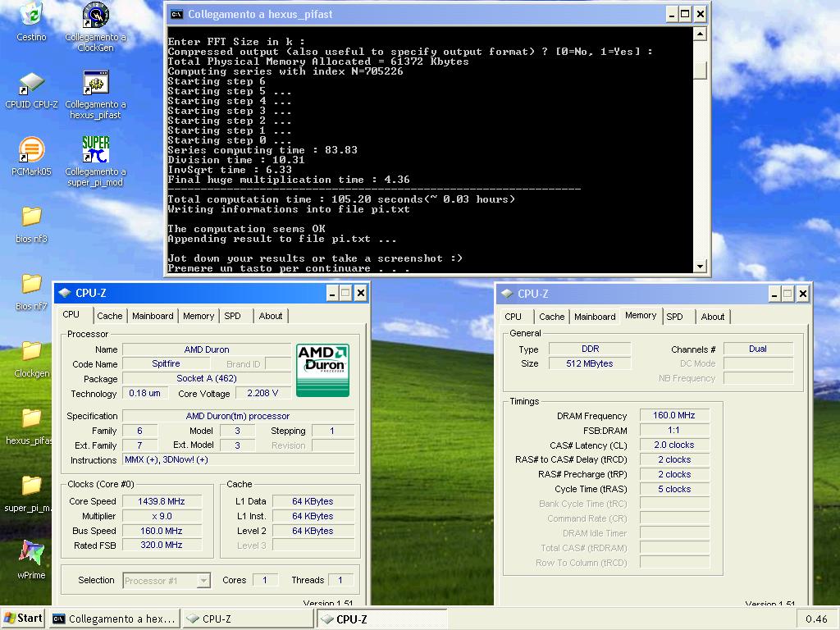Image resolution: width=840 pixels, height=630 pixels.
Task: Click the Threads value field
Action: click(x=340, y=580)
